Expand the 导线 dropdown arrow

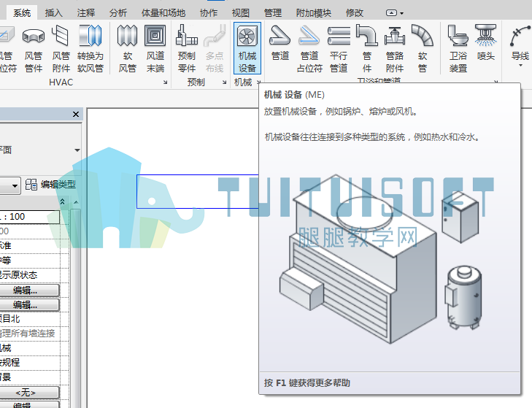520,65
